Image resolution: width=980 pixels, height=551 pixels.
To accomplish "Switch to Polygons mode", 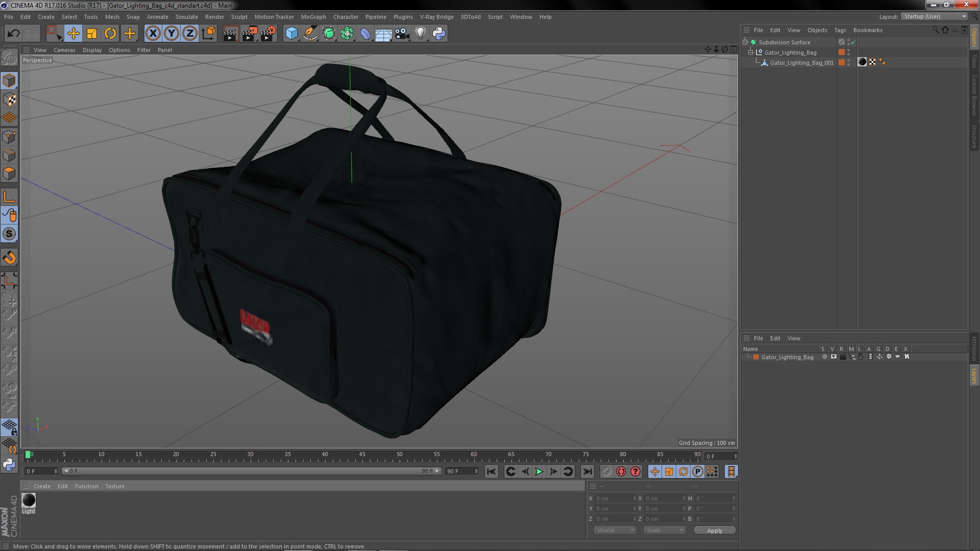I will 9,173.
